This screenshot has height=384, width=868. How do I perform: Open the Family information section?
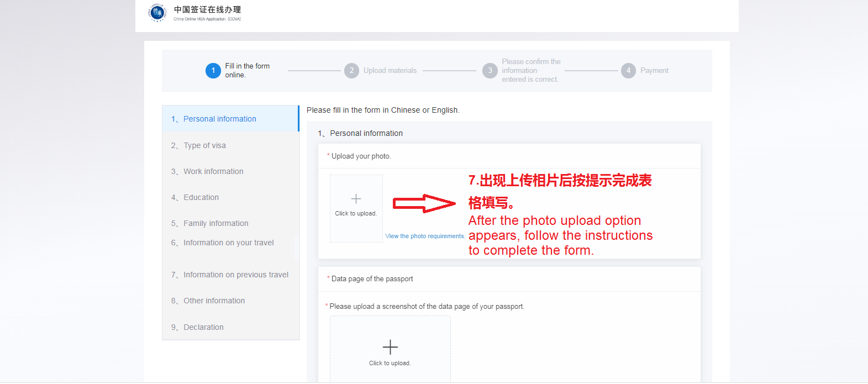(x=230, y=223)
